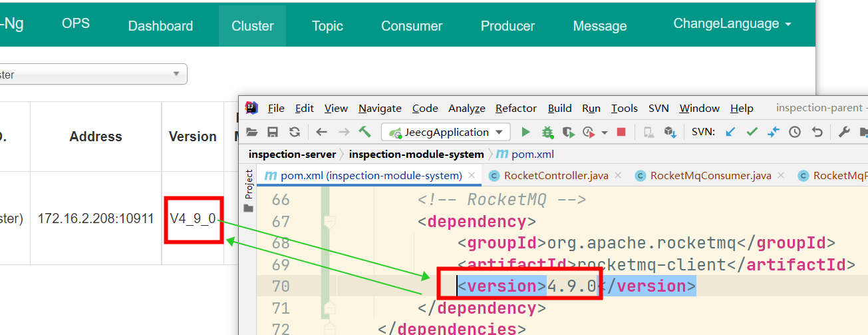The image size is (868, 335).
Task: Click the SVN Compare arrows icon
Action: pos(773,132)
